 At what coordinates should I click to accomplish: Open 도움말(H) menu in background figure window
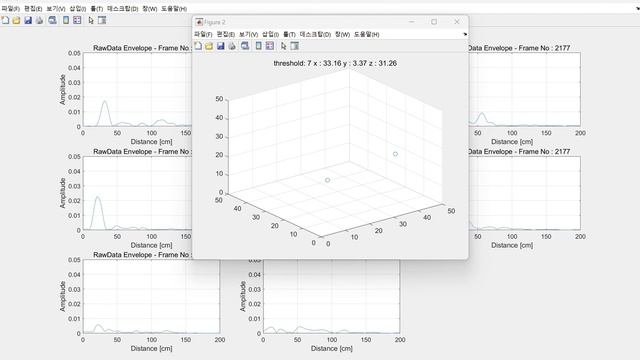point(174,9)
